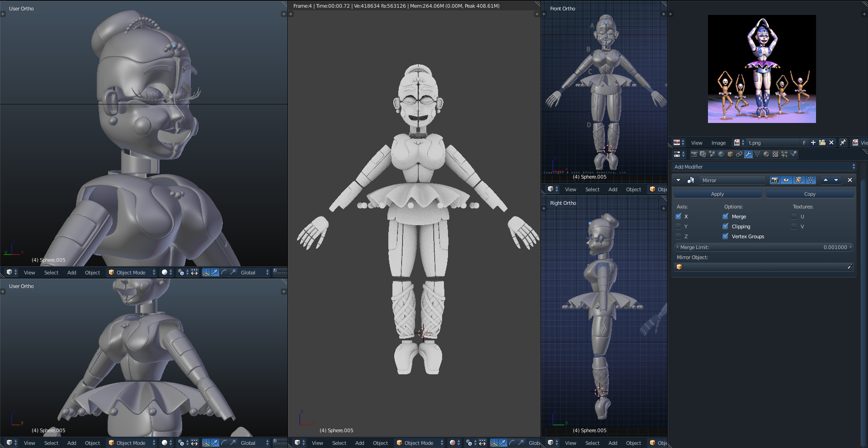Open Object Mode dropdown in top-left viewport
Viewport: 868px width, 448px height.
[x=132, y=272]
